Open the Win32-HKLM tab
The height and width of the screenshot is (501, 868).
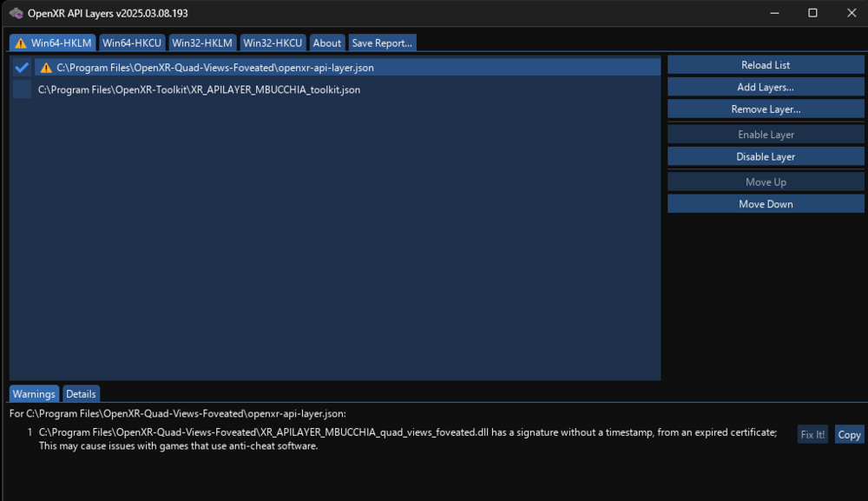(x=202, y=43)
